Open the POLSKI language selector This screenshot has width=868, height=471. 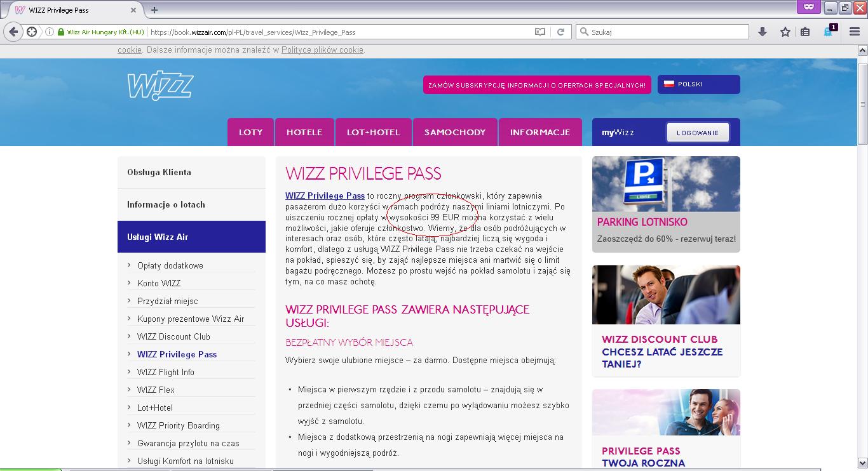point(698,84)
